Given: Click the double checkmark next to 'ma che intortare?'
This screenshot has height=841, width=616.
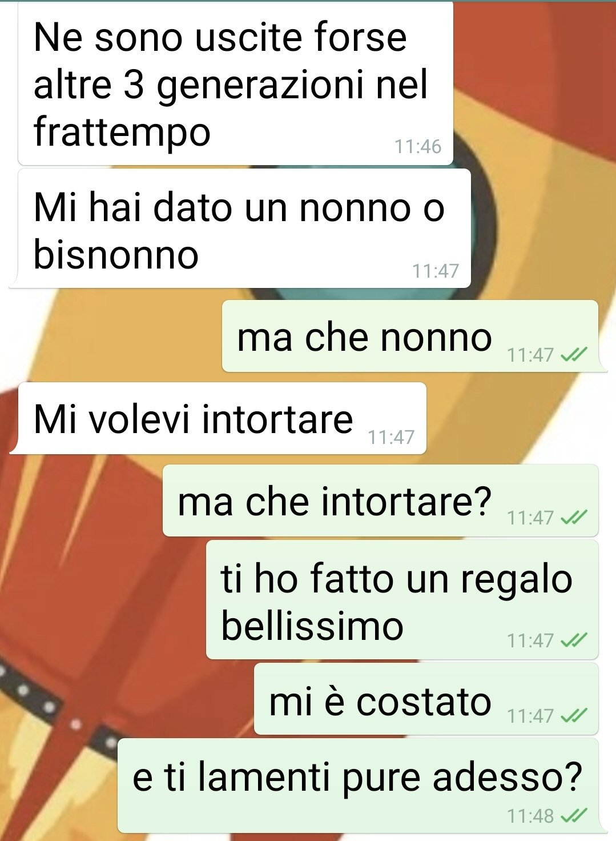Looking at the screenshot, I should 573,518.
